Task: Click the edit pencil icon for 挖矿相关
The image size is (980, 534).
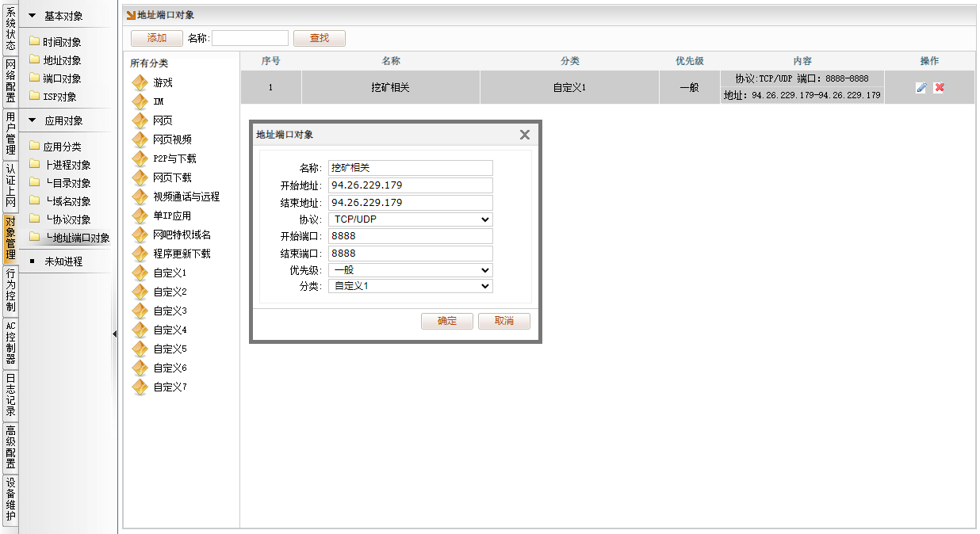Action: (x=921, y=88)
